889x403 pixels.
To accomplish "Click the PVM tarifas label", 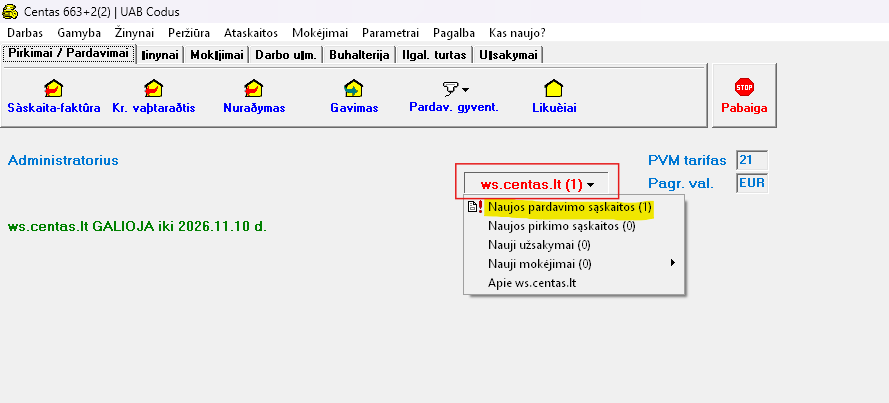I will (x=687, y=160).
